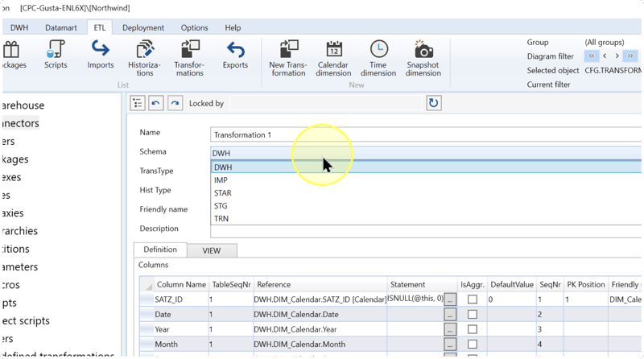The height and width of the screenshot is (359, 644).
Task: Select the Parameters tree item
Action: [19, 267]
